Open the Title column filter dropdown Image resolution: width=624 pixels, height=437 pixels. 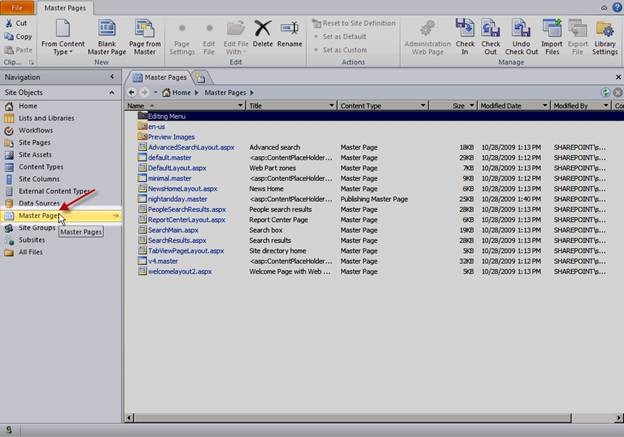point(332,105)
